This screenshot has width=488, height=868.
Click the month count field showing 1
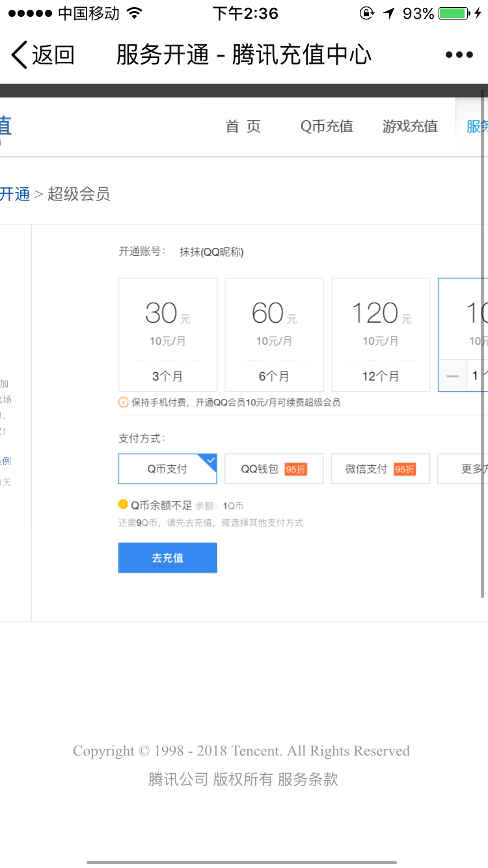coord(478,376)
